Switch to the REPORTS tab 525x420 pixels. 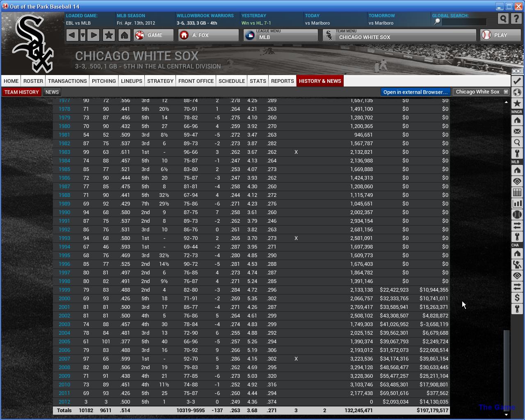283,81
